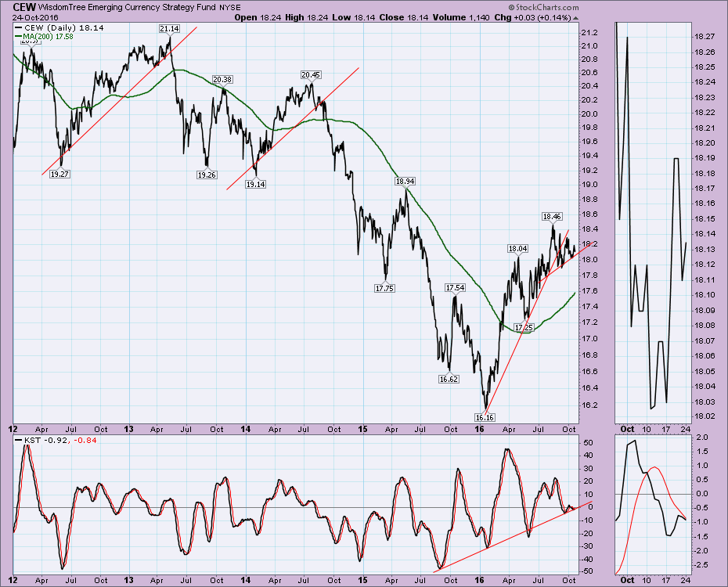Image resolution: width=728 pixels, height=587 pixels.
Task: Click the 18.27 label on zoom panel axis
Action: 704,36
